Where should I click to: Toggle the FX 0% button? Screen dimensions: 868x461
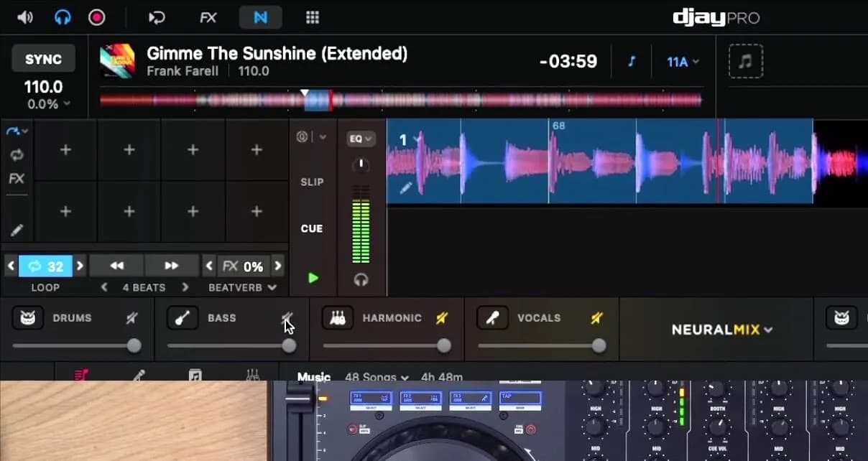click(x=243, y=266)
